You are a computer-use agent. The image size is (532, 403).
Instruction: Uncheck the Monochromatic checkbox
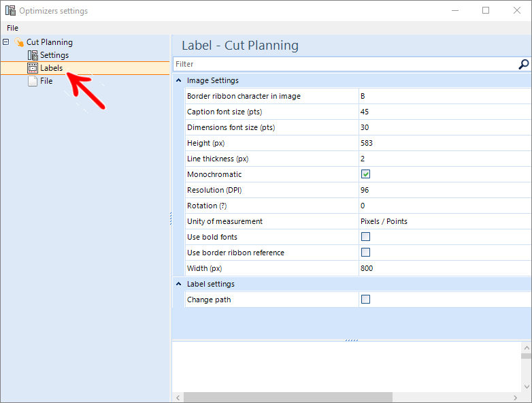[365, 174]
